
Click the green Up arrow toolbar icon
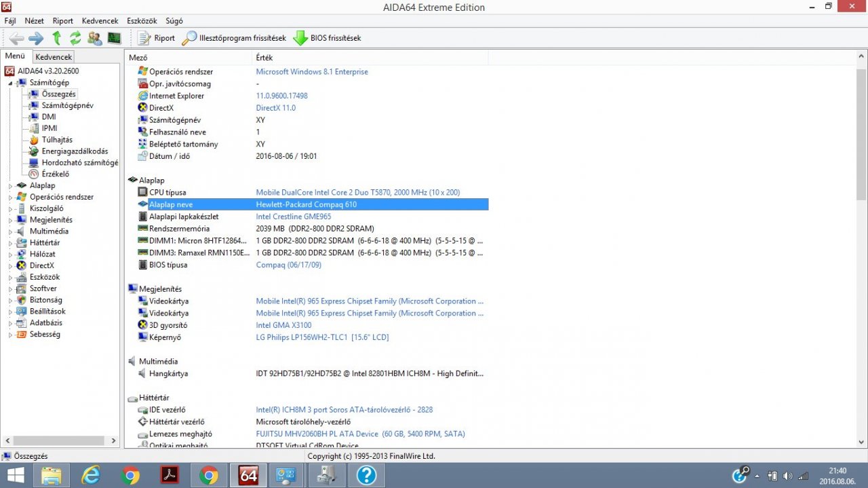(x=57, y=38)
